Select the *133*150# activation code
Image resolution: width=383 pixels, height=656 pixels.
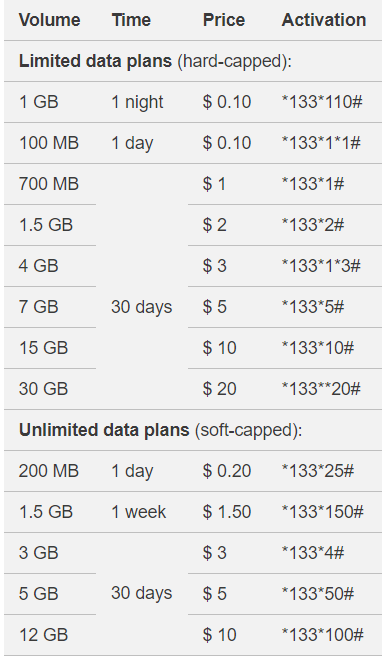pos(322,512)
